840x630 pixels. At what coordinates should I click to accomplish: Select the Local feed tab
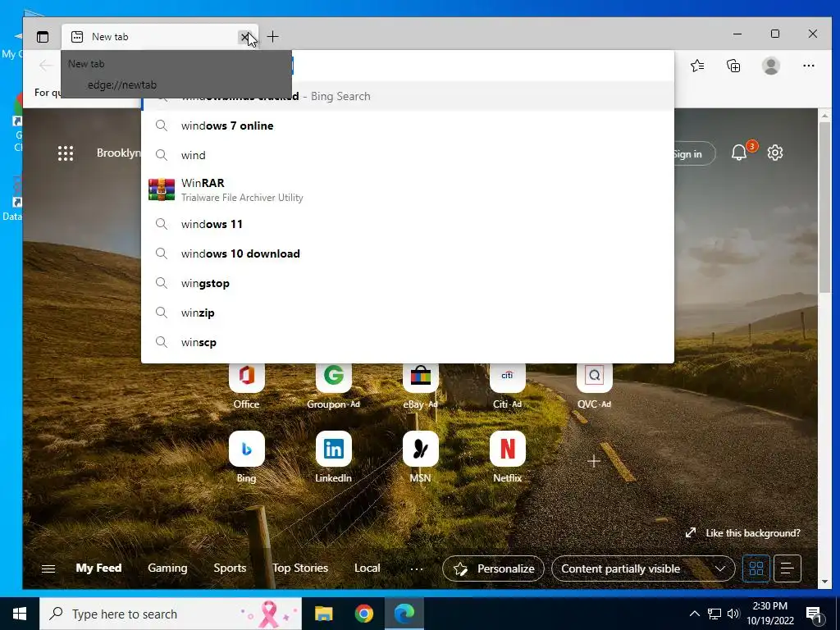point(367,568)
